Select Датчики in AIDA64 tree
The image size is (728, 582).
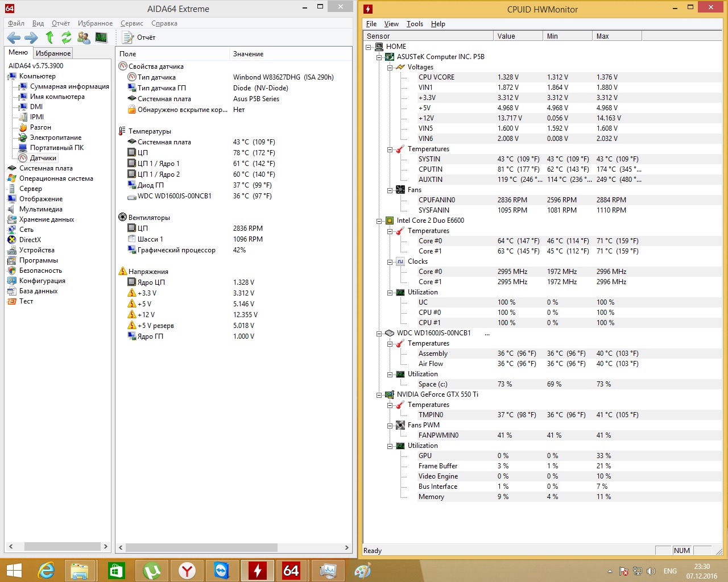[43, 158]
